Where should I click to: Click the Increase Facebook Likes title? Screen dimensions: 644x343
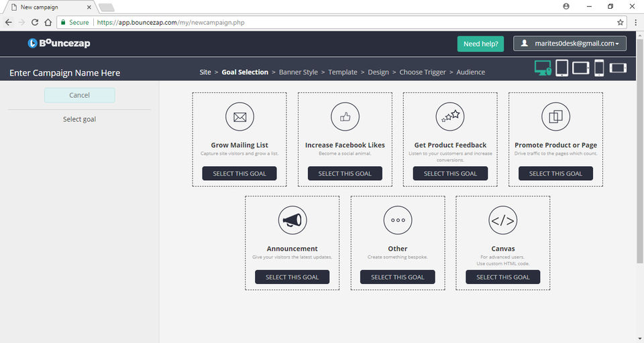click(345, 145)
